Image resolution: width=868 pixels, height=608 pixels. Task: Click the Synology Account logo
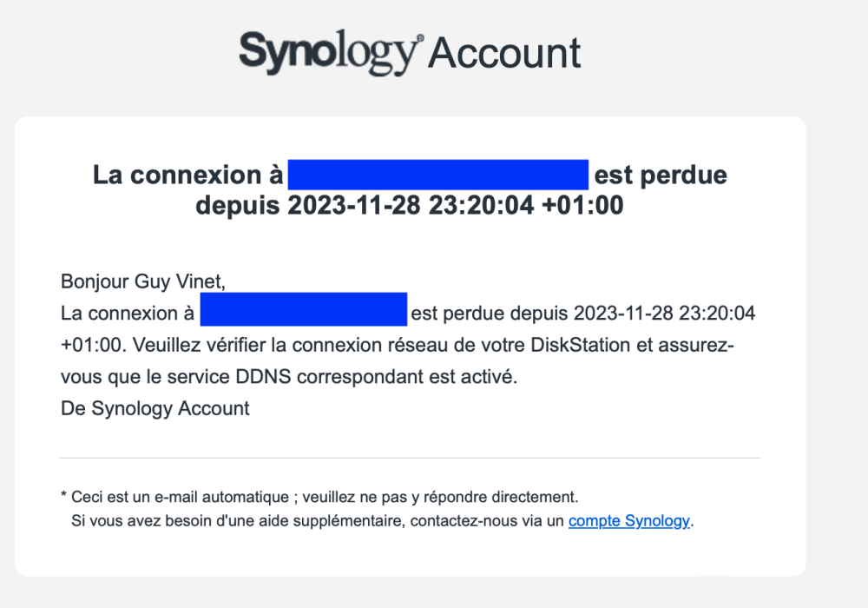pos(411,53)
